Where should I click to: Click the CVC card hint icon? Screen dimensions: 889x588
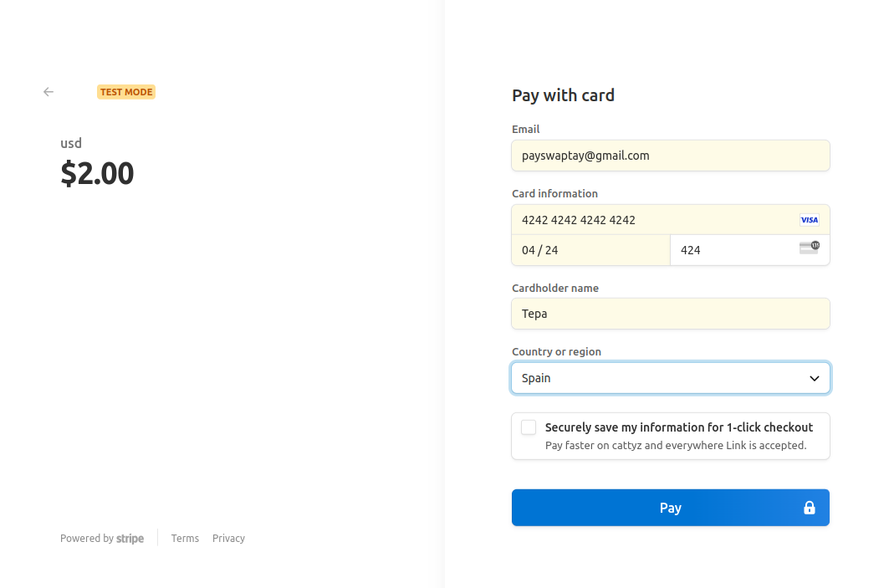tap(809, 247)
